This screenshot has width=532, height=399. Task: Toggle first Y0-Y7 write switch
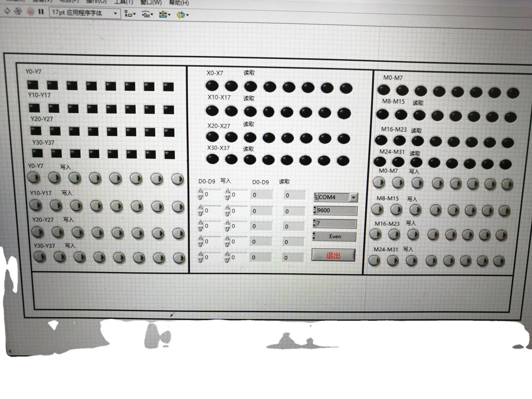click(34, 177)
